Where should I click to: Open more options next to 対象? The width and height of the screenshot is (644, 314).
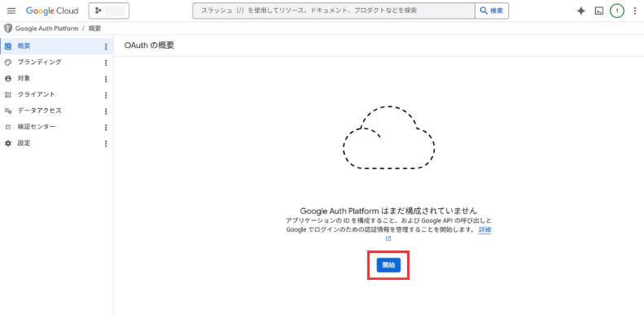[106, 79]
